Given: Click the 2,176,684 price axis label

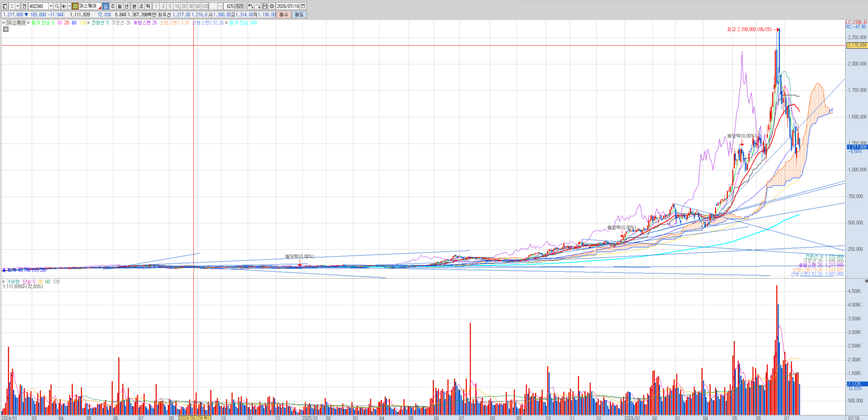Looking at the screenshot, I should (857, 45).
